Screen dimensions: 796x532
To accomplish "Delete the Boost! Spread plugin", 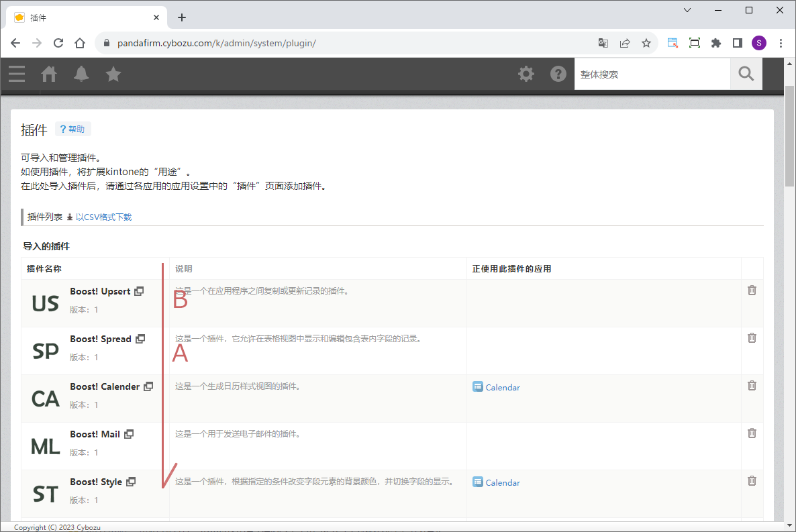I will click(x=752, y=337).
